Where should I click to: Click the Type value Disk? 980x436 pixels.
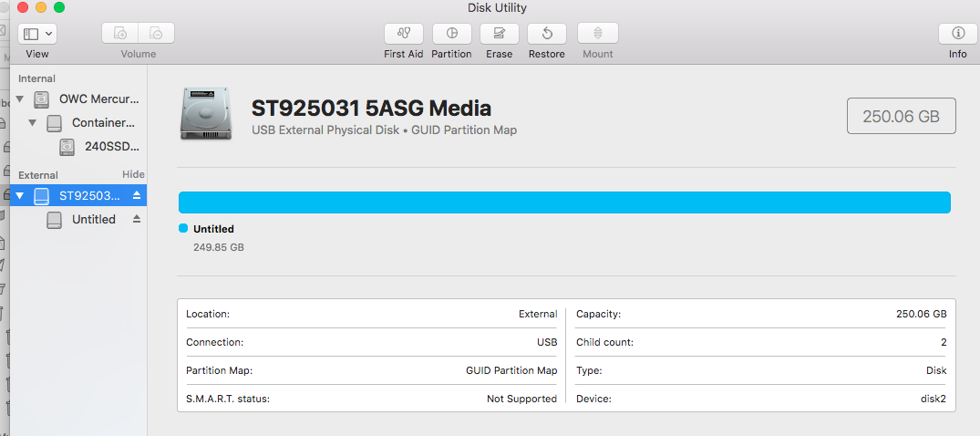point(936,370)
